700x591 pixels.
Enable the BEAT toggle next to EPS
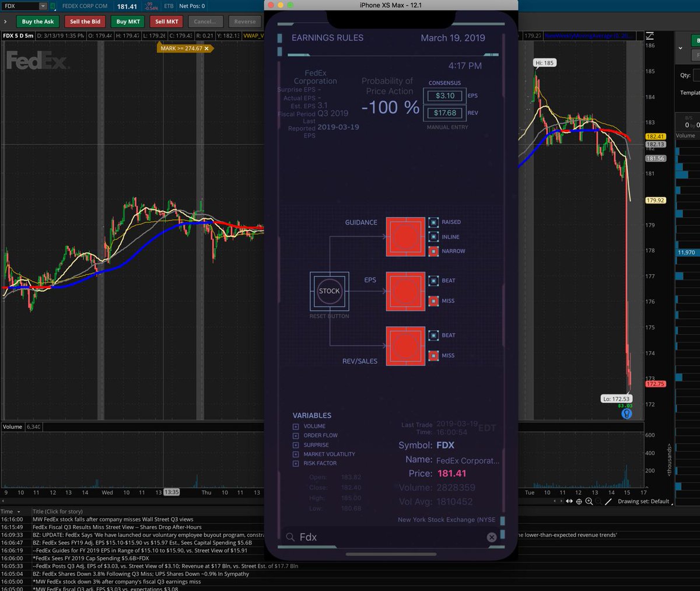pyautogui.click(x=433, y=280)
